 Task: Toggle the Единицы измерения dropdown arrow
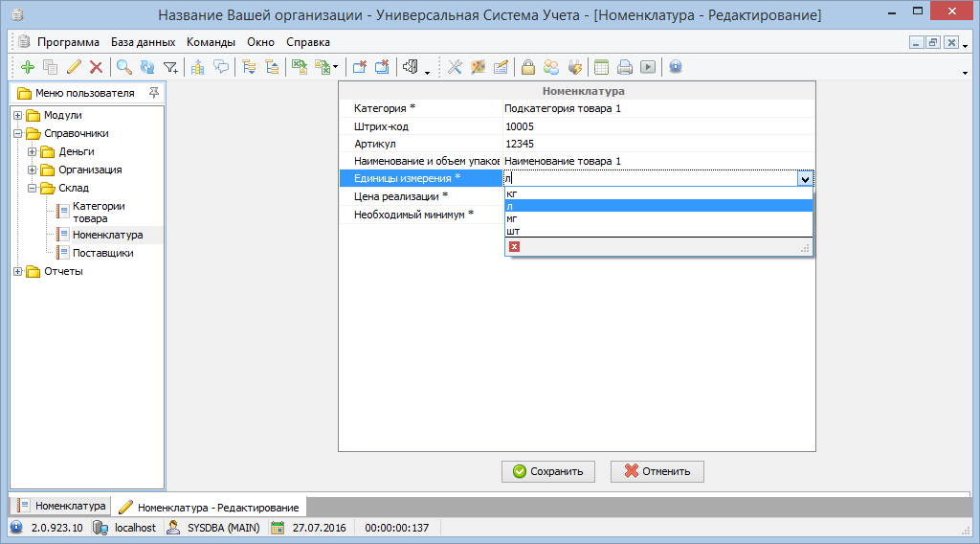point(805,178)
